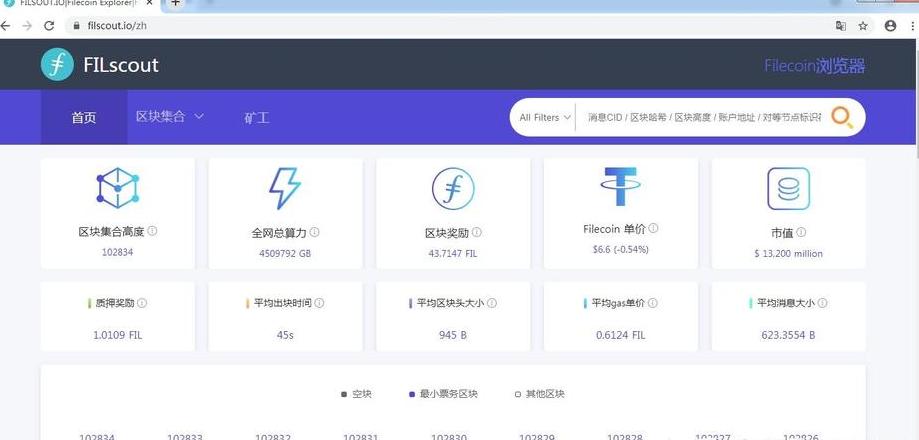Open the All Filters dropdown
The image size is (919, 440).
(x=544, y=117)
